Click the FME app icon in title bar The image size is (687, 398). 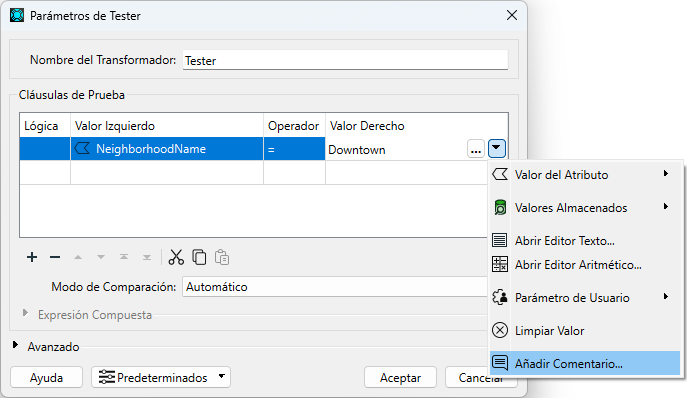[17, 15]
